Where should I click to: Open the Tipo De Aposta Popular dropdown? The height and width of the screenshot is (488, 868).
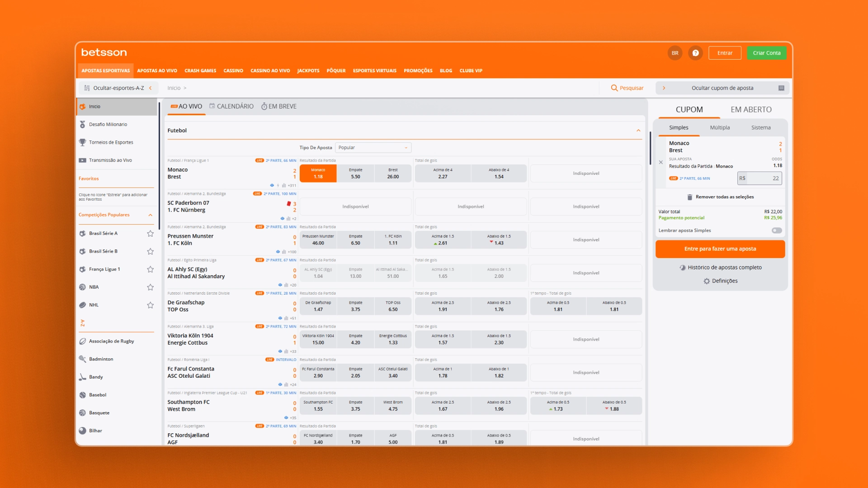(373, 148)
